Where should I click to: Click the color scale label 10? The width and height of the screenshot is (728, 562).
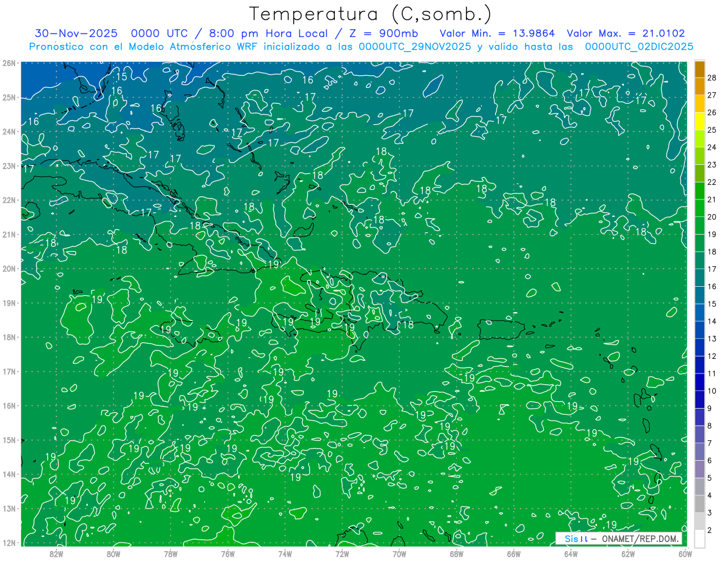(712, 391)
